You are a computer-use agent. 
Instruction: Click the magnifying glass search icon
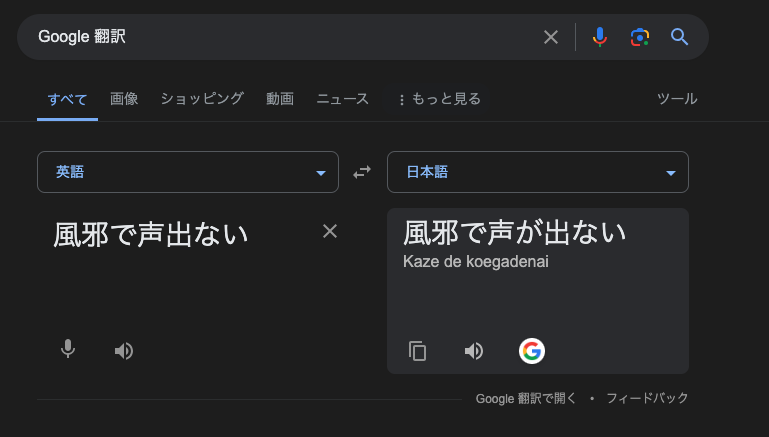679,37
